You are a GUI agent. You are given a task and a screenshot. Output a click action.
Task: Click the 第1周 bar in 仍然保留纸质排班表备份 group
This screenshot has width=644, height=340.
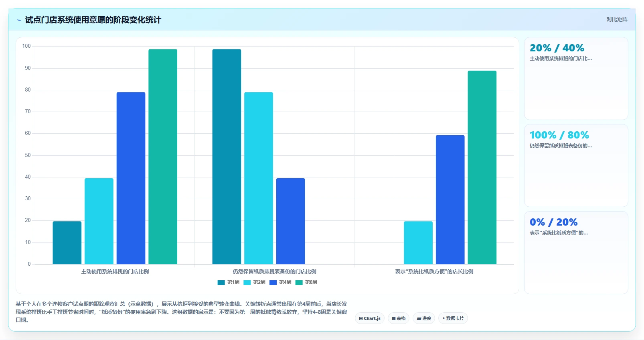click(227, 157)
